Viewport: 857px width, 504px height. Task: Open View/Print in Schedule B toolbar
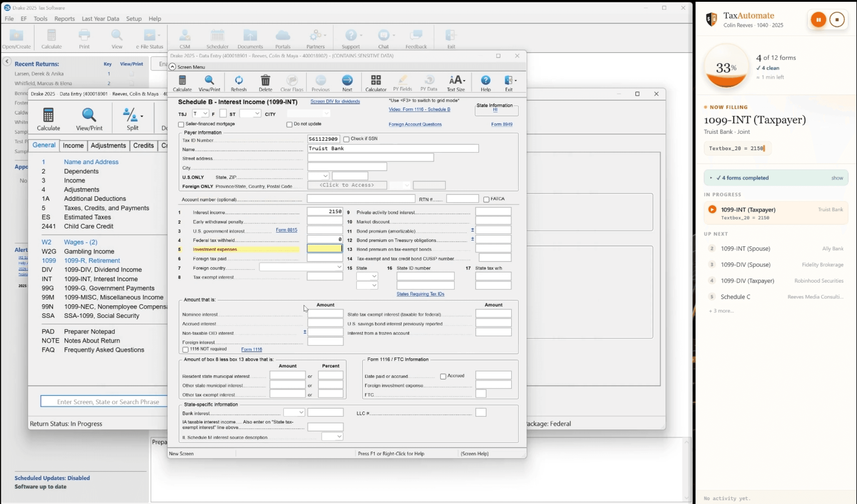pos(209,83)
